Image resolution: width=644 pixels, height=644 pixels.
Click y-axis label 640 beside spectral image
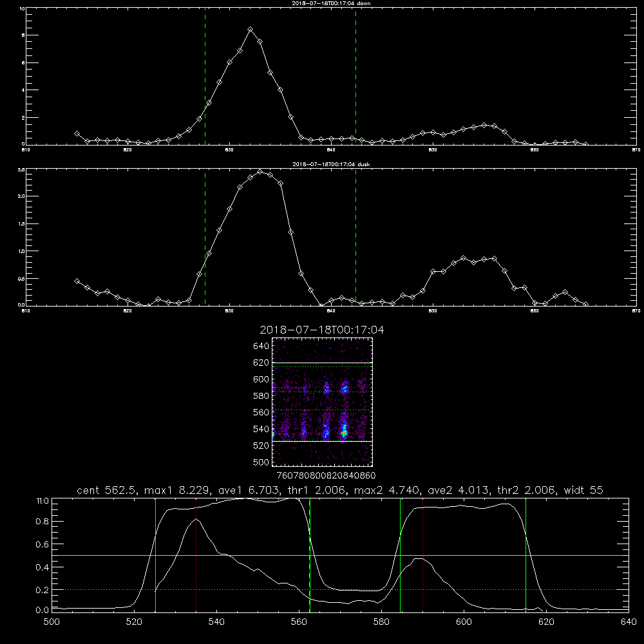tap(261, 346)
